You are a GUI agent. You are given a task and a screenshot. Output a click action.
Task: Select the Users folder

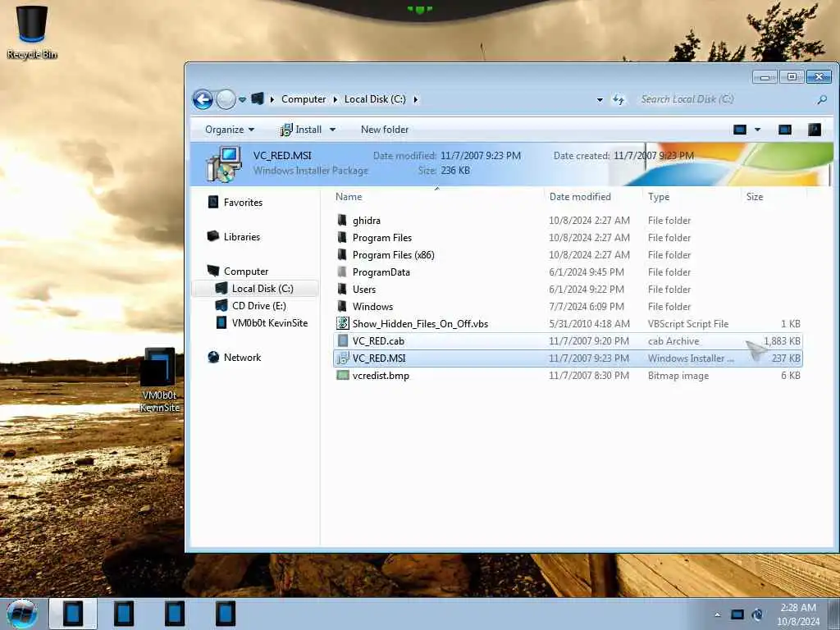363,290
